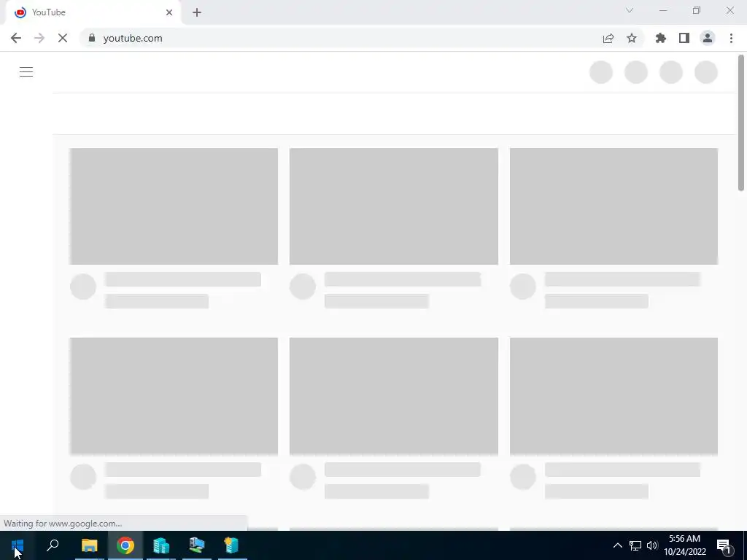This screenshot has height=560, width=747.
Task: Open the notification action center
Action: (724, 545)
